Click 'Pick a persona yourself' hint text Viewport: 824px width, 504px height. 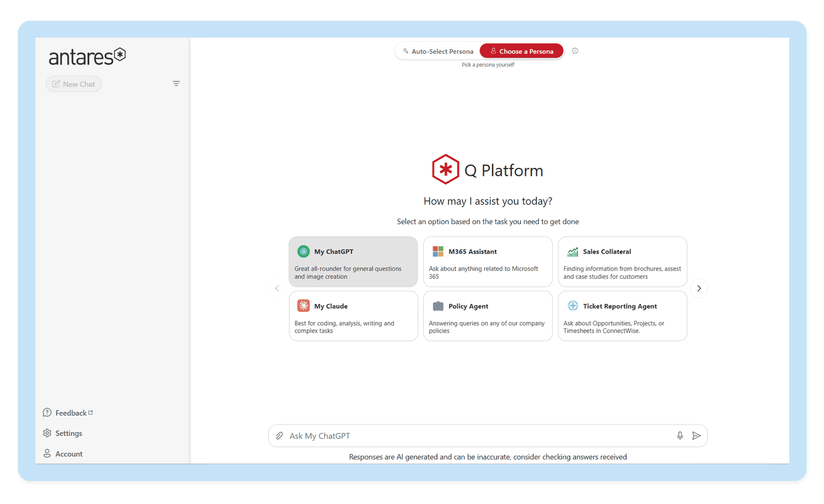[488, 65]
